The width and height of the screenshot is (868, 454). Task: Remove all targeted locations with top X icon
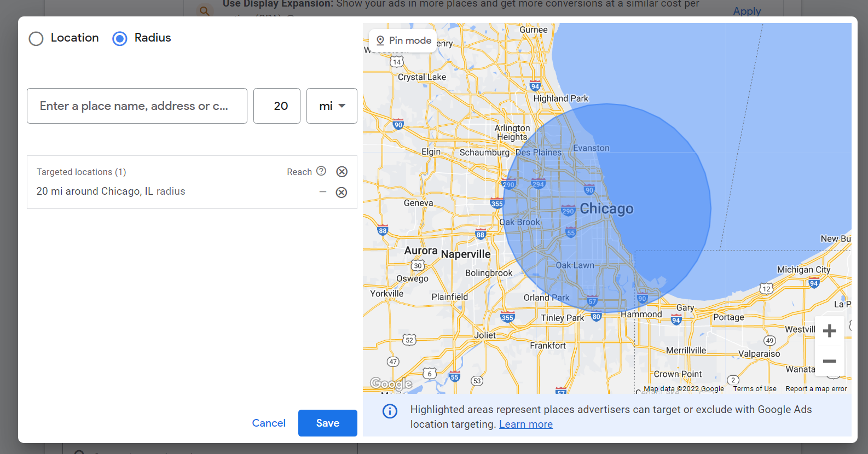[342, 172]
